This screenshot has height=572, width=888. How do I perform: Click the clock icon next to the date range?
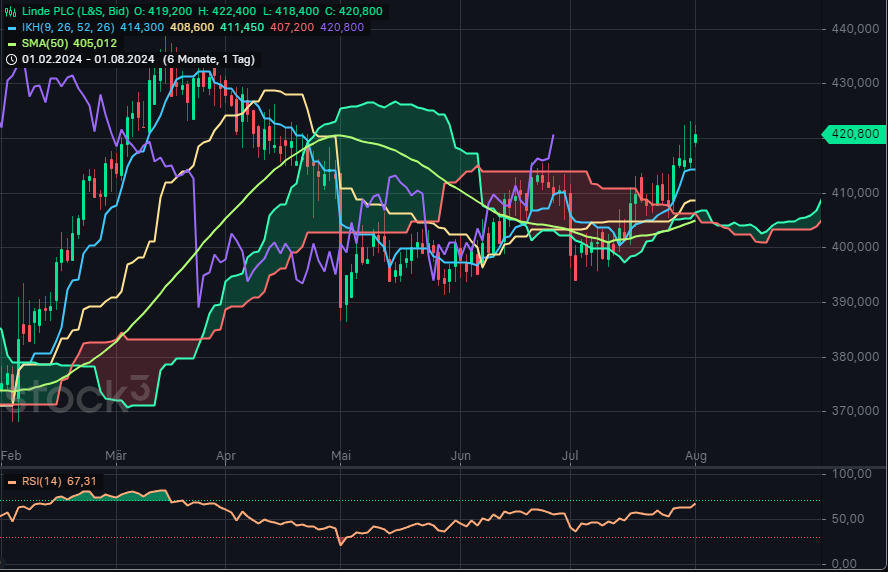click(x=11, y=59)
